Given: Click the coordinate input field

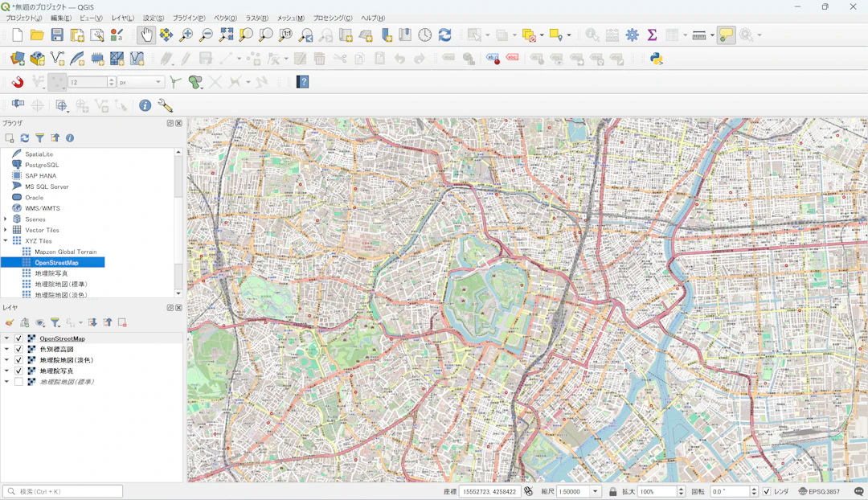Looking at the screenshot, I should [489, 491].
